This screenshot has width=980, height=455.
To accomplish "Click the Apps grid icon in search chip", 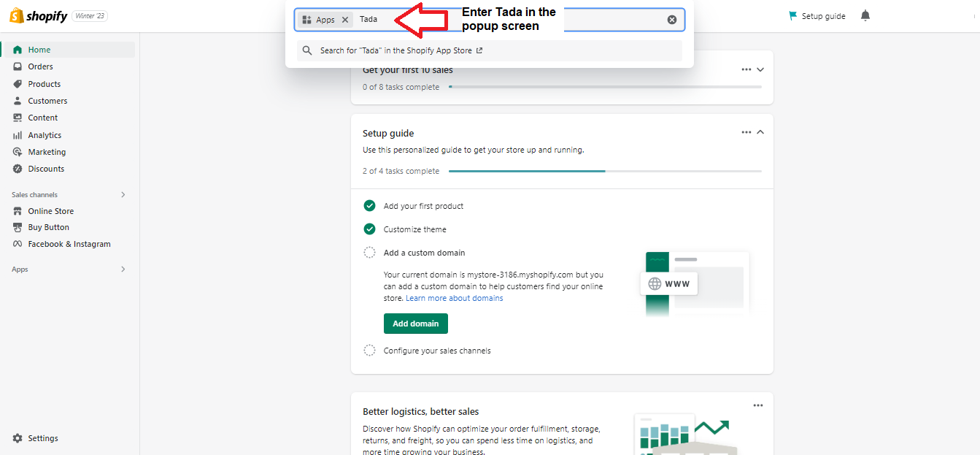I will click(307, 20).
